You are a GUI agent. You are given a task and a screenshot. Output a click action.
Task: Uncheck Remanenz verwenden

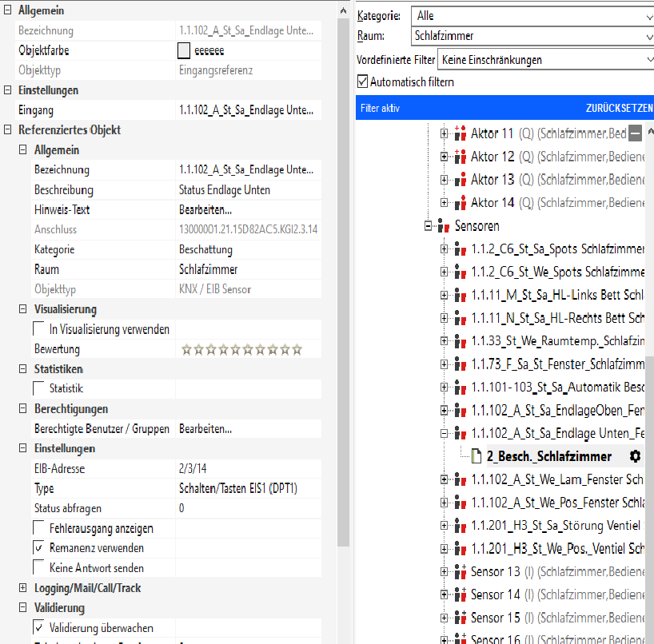pos(39,547)
